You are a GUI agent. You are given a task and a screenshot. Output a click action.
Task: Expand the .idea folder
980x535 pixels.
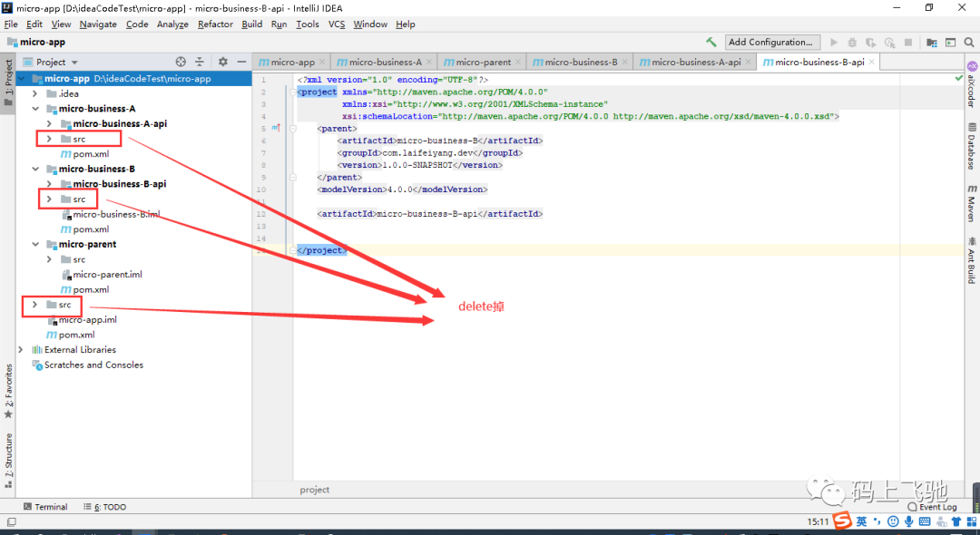tap(35, 93)
